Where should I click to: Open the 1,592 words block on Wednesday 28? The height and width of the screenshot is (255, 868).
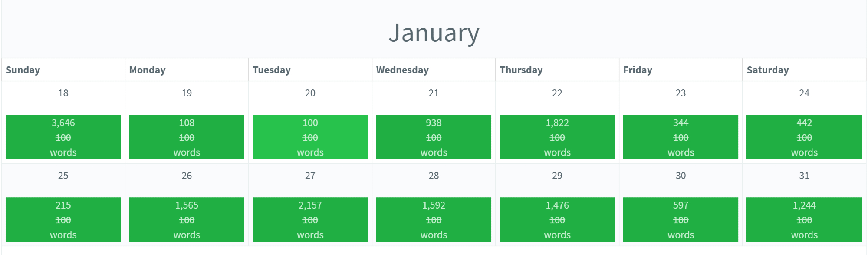434,220
